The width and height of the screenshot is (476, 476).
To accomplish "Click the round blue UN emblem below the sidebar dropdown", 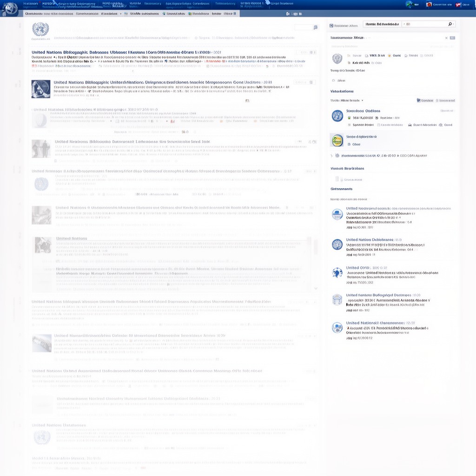I will pyautogui.click(x=337, y=116).
